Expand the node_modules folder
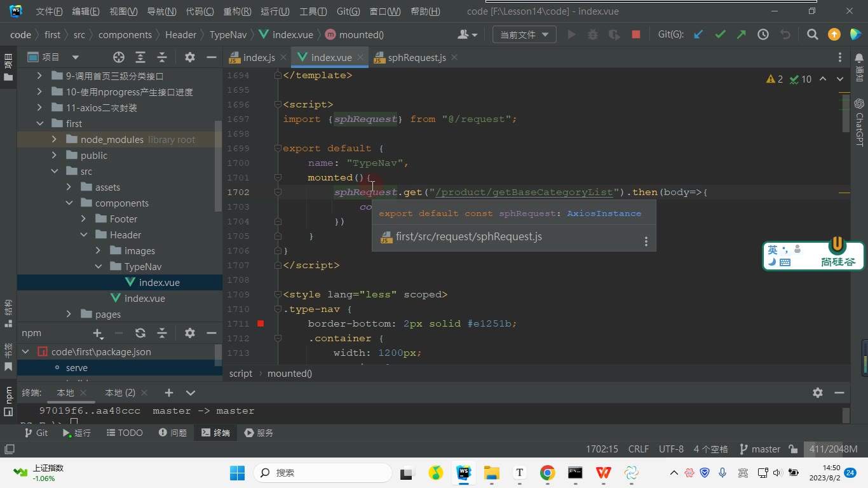Image resolution: width=868 pixels, height=488 pixels. [54, 139]
